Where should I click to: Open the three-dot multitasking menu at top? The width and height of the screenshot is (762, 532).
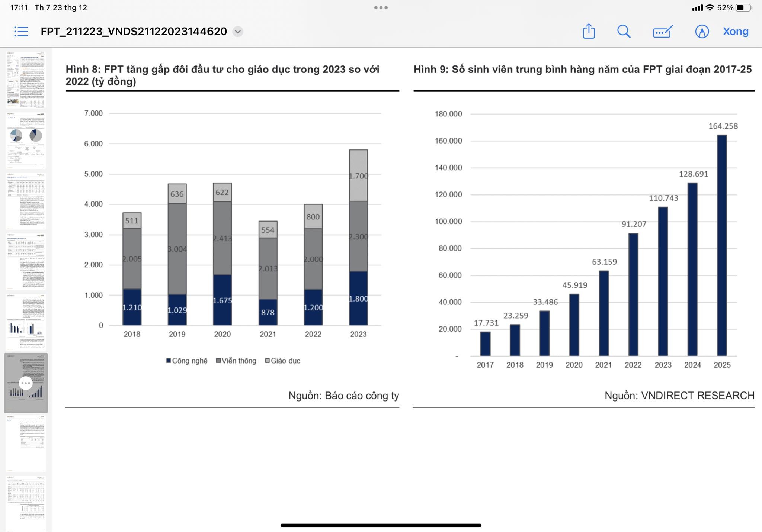tap(381, 7)
